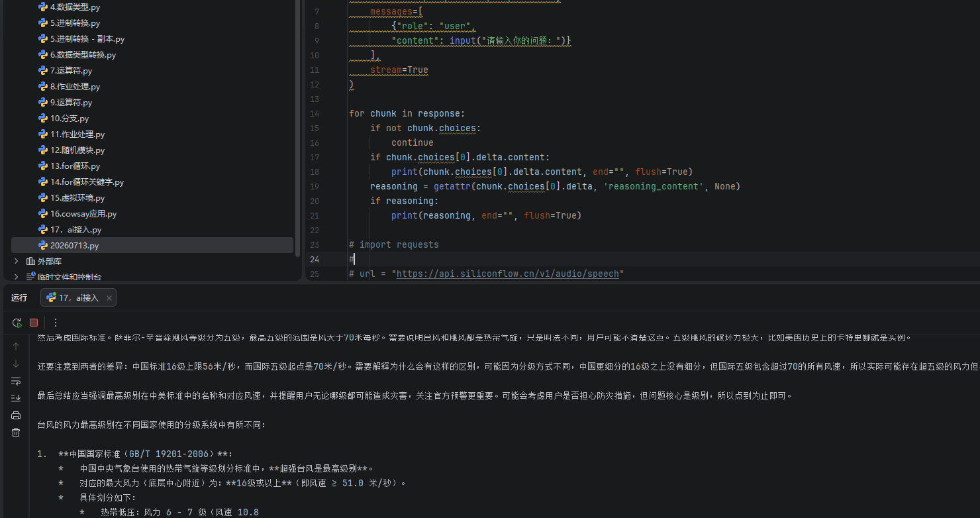Viewport: 980px width, 518px height.
Task: Click the messages=[ line
Action: [397, 11]
